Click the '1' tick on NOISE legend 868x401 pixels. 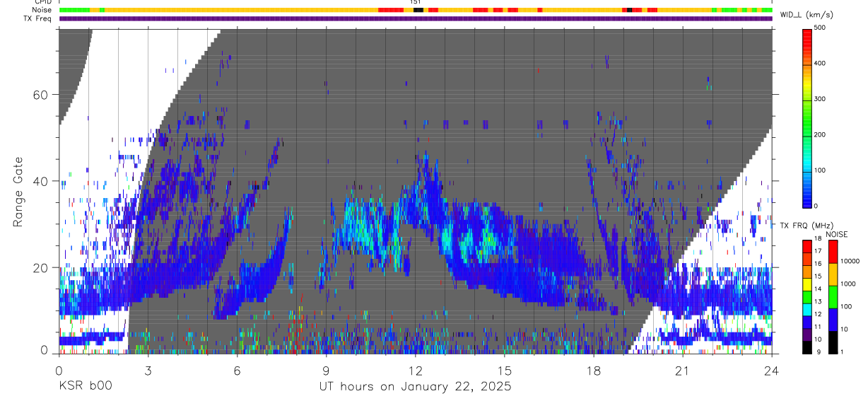click(843, 352)
